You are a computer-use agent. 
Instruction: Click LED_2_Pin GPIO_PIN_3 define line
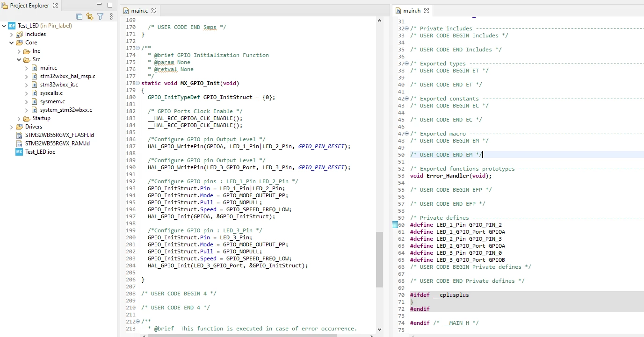pyautogui.click(x=456, y=239)
